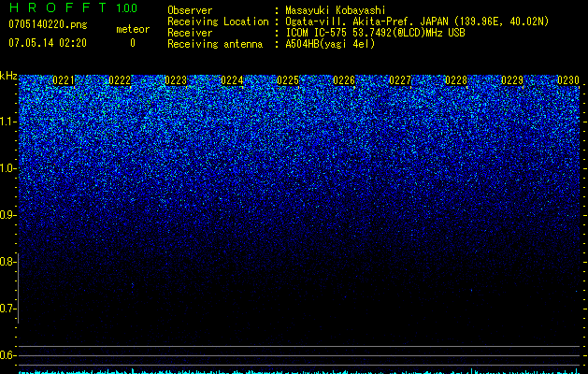Click the kHz axis unit label
The height and width of the screenshot is (374, 588).
coord(8,76)
